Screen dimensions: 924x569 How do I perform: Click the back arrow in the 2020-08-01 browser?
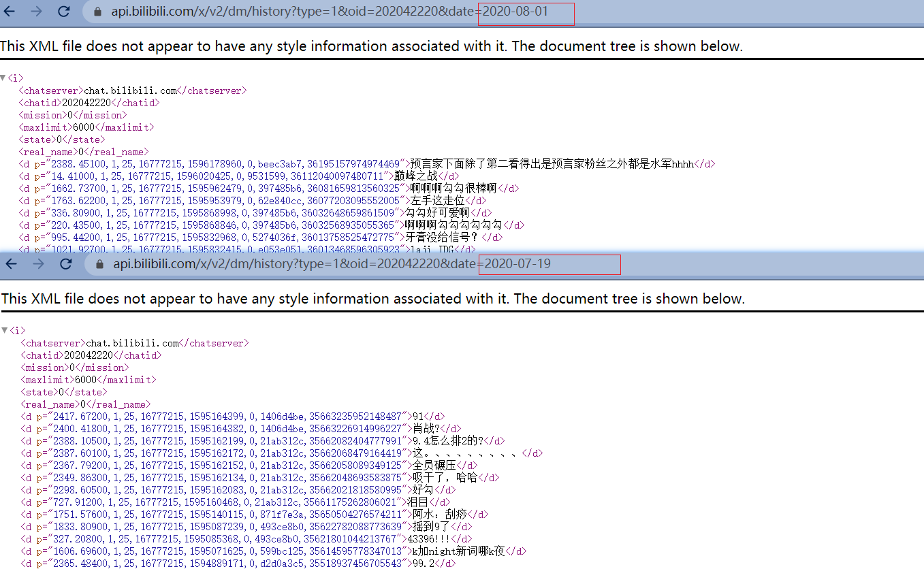(x=11, y=12)
